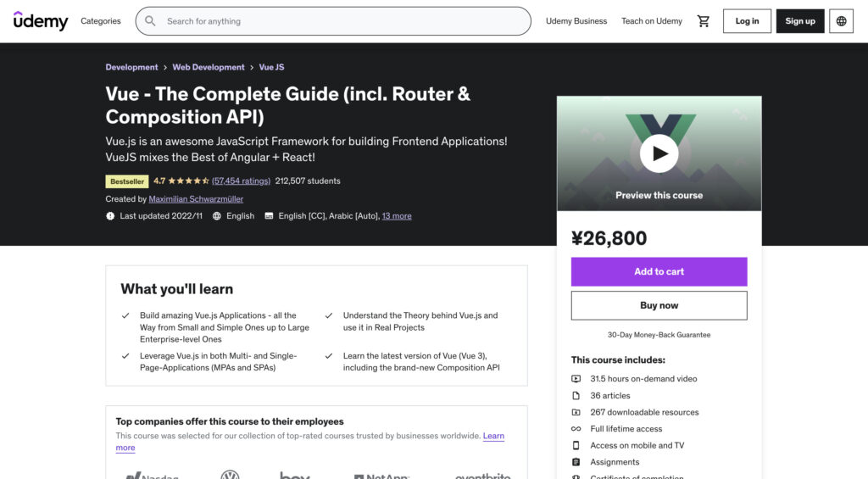
Task: Click checkmark beside Understand the Theory
Action: 329,315
